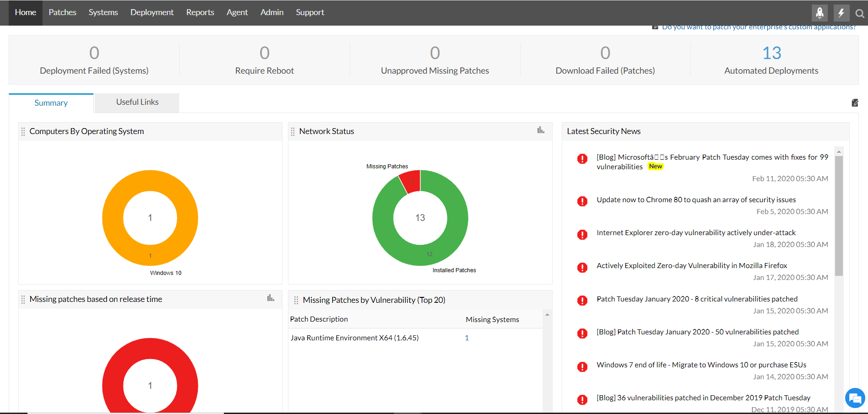Click the Missing Patches chart label
The height and width of the screenshot is (414, 868).
point(387,167)
